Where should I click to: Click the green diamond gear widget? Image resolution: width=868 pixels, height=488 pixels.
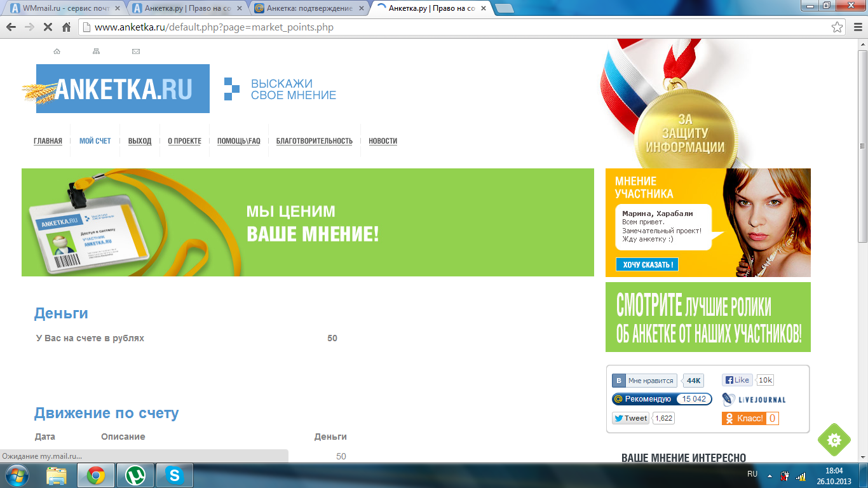(834, 440)
